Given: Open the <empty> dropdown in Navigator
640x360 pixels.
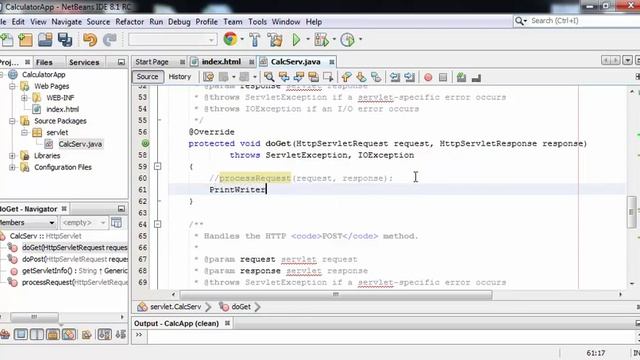Looking at the screenshot, I should point(84,223).
